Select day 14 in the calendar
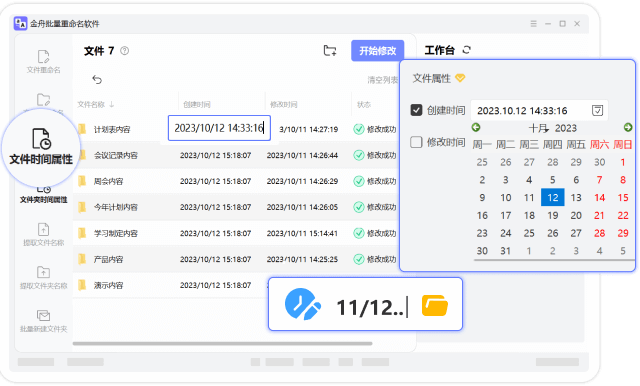The width and height of the screenshot is (640, 386). pos(600,197)
